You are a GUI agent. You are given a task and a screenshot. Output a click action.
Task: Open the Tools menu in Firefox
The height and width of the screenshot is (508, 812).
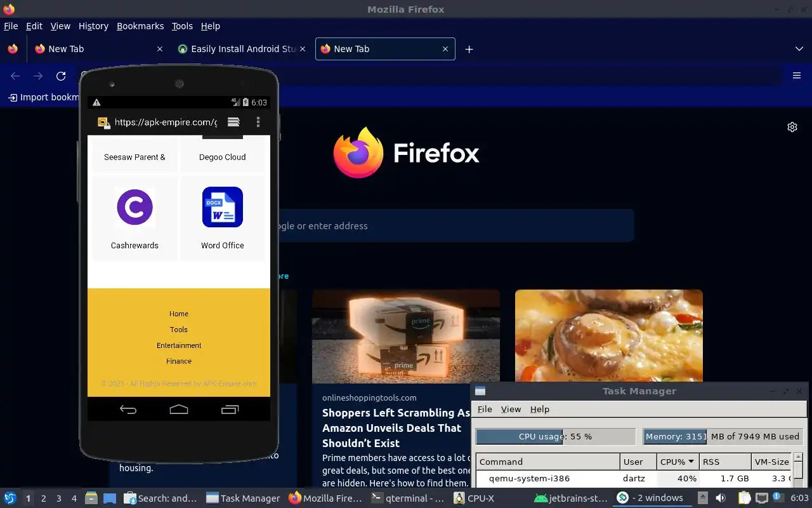pos(182,26)
